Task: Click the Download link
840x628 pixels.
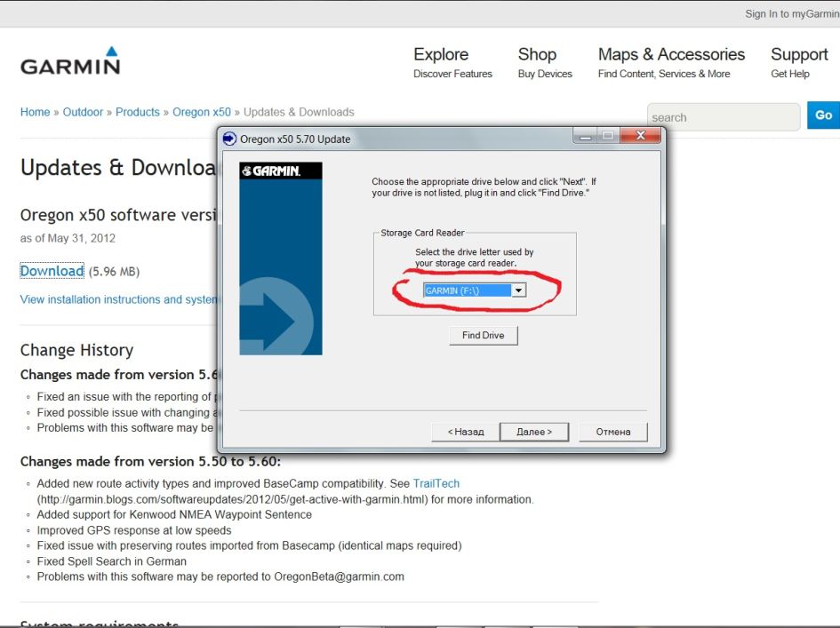Action: (52, 271)
